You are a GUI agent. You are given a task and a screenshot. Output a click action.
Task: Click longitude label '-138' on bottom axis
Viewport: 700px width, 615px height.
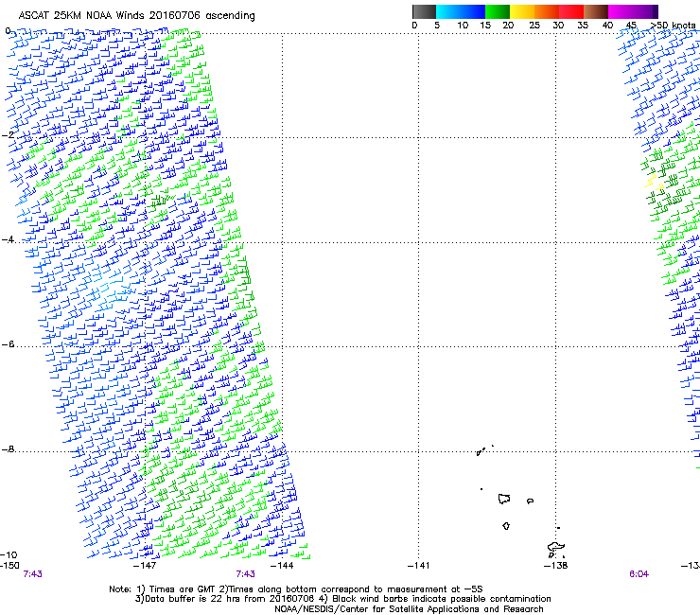[556, 566]
